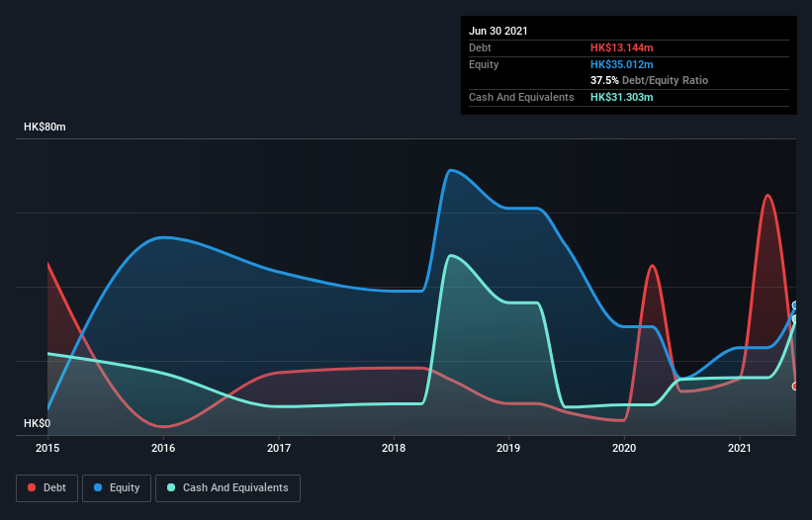812x520 pixels.
Task: Click the HK$0 y-axis label
Action: [38, 424]
